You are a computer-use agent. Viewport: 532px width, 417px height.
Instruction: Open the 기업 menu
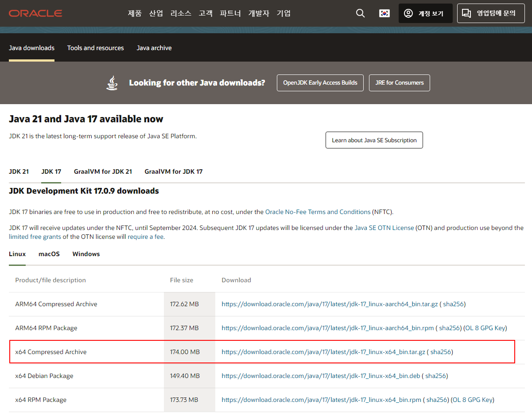(283, 13)
